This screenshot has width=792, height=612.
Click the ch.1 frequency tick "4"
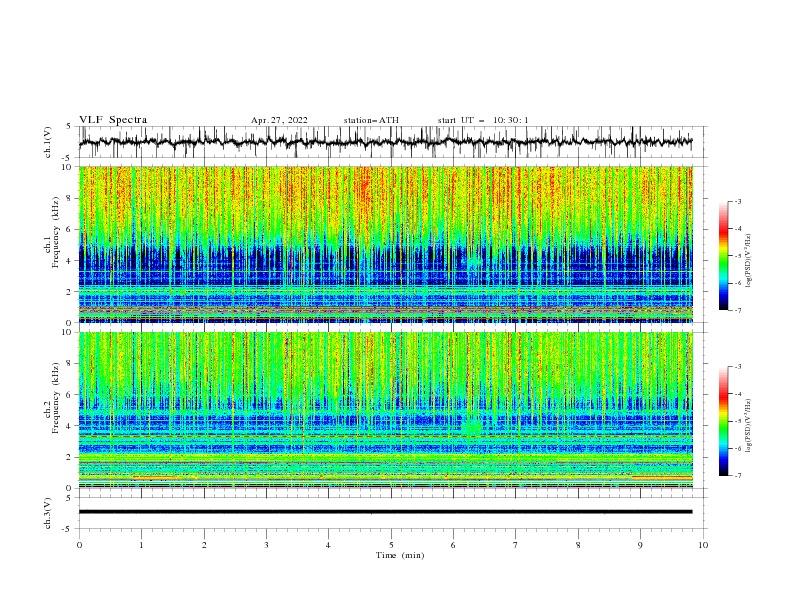(x=69, y=261)
